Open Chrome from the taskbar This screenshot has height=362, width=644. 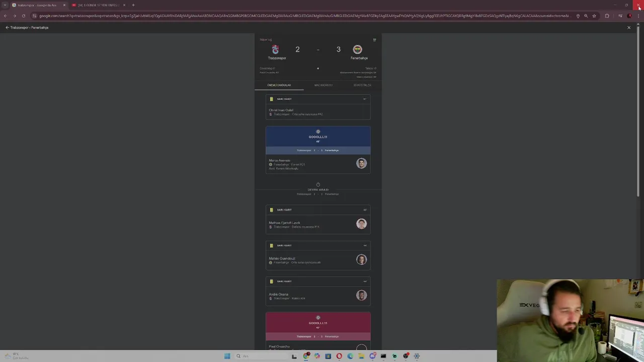[x=306, y=356]
